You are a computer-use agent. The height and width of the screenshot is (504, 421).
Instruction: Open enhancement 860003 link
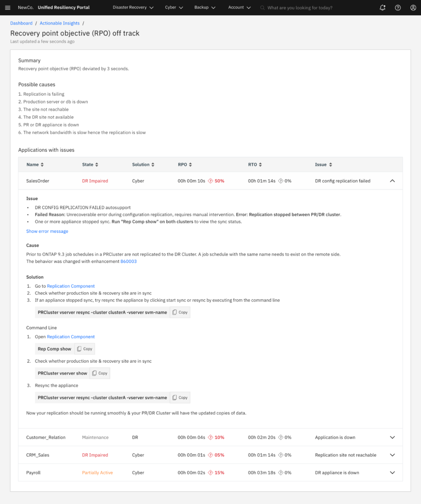click(x=129, y=261)
